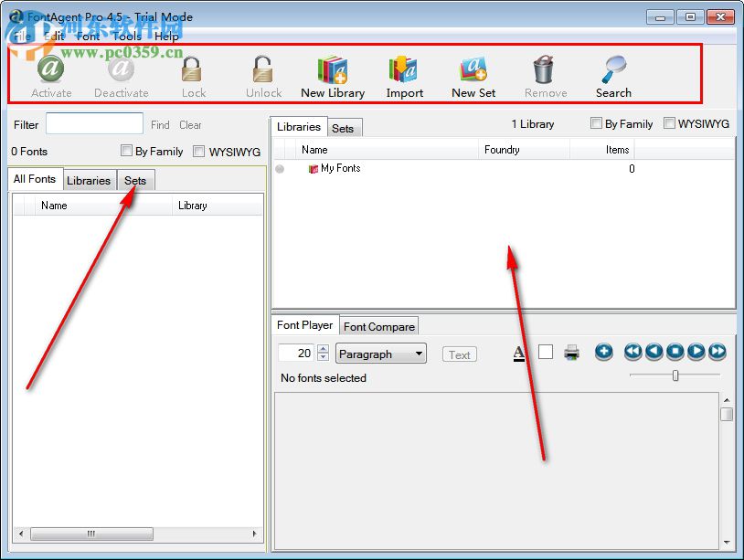Screen dimensions: 744x560
Task: Open the Tools menu
Action: coord(126,37)
